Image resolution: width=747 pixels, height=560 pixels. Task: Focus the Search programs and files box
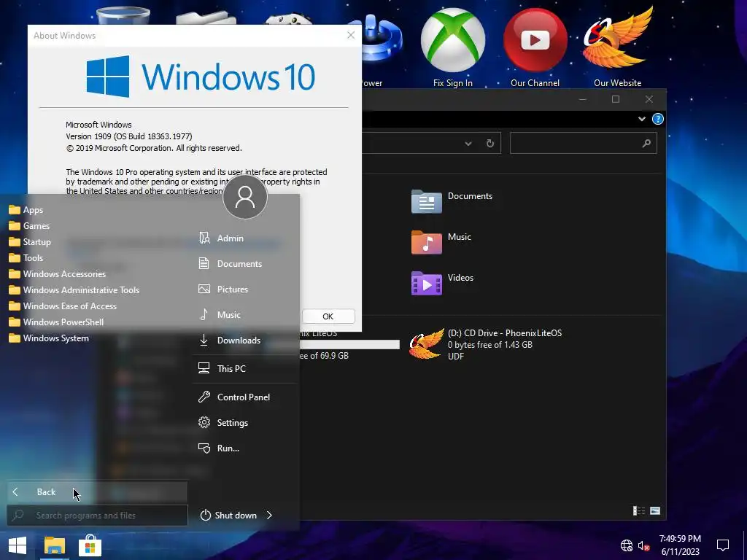pos(97,516)
